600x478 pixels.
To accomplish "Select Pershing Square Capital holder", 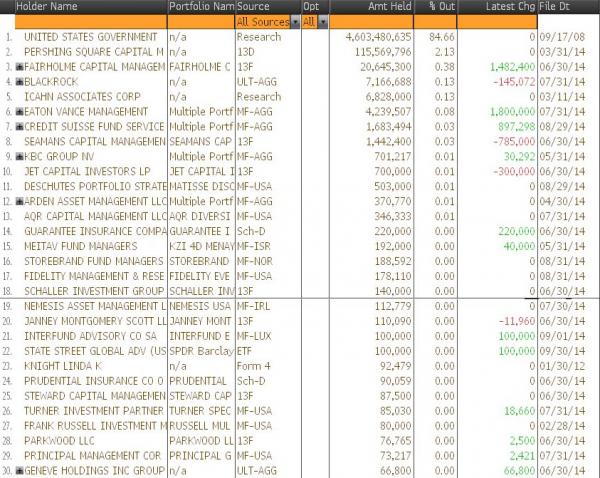I will pos(94,52).
